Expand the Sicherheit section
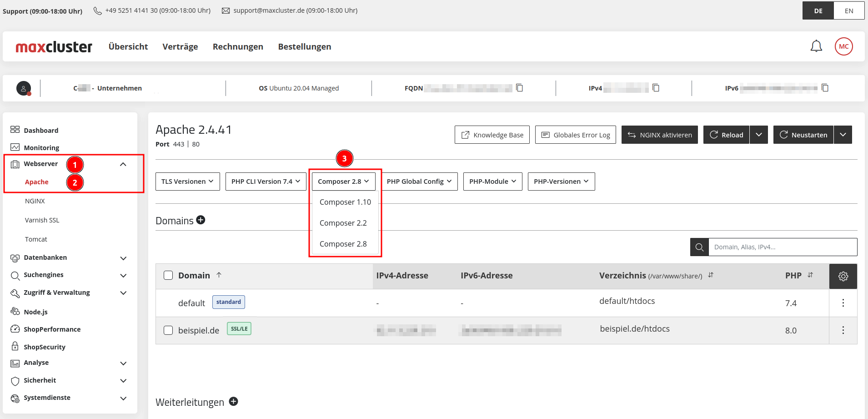 tap(123, 380)
